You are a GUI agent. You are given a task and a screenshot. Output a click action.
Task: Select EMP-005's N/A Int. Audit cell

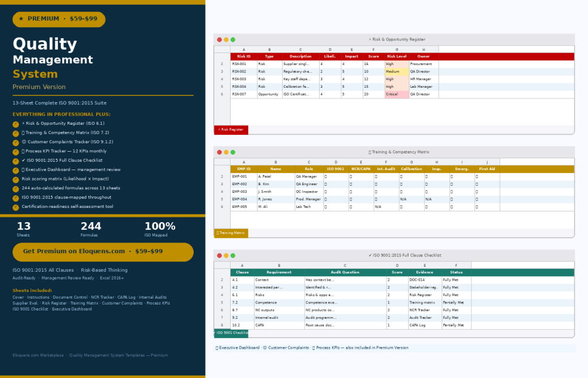point(386,207)
